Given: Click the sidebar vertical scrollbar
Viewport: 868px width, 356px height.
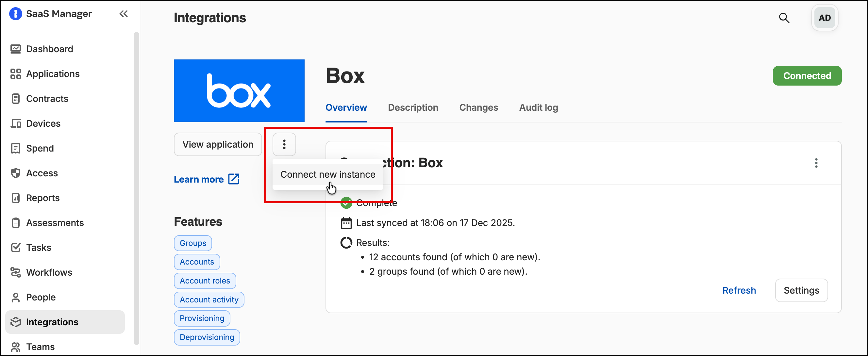Looking at the screenshot, I should tap(136, 188).
